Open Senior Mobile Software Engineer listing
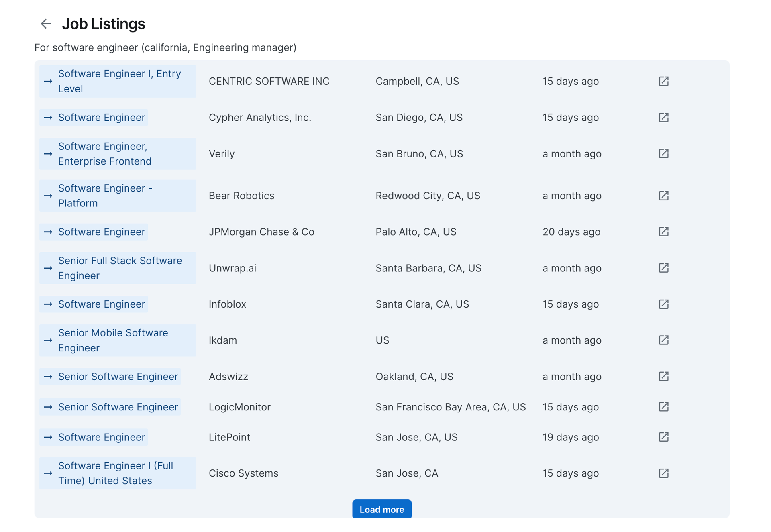Viewport: 771px width, 532px height. point(118,340)
